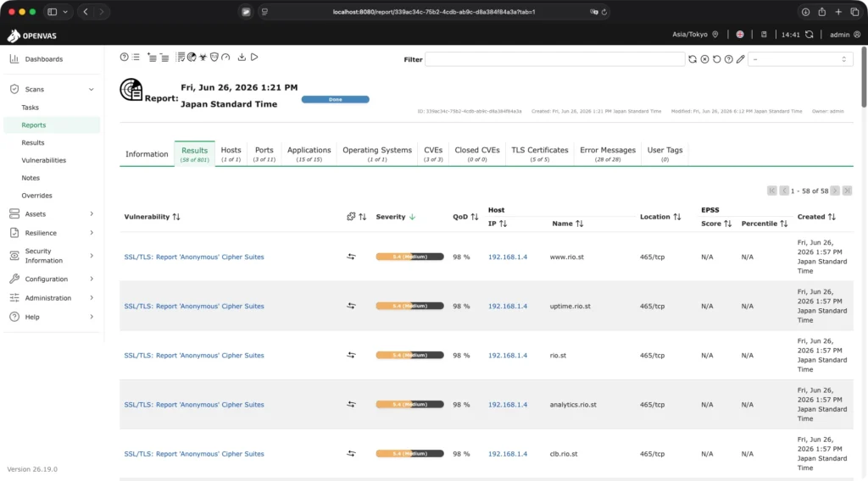Screen dimensions: 868x481
Task: Open the help icon in report toolbar
Action: click(124, 57)
